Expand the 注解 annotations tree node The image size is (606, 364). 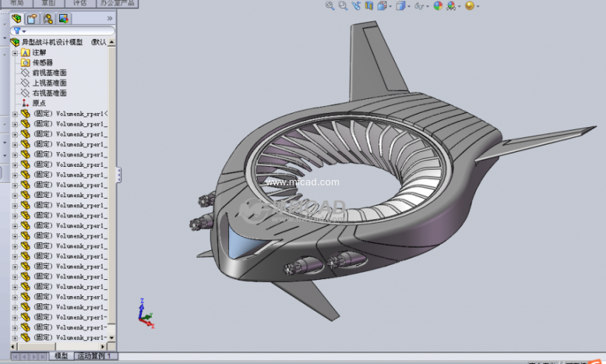point(15,52)
